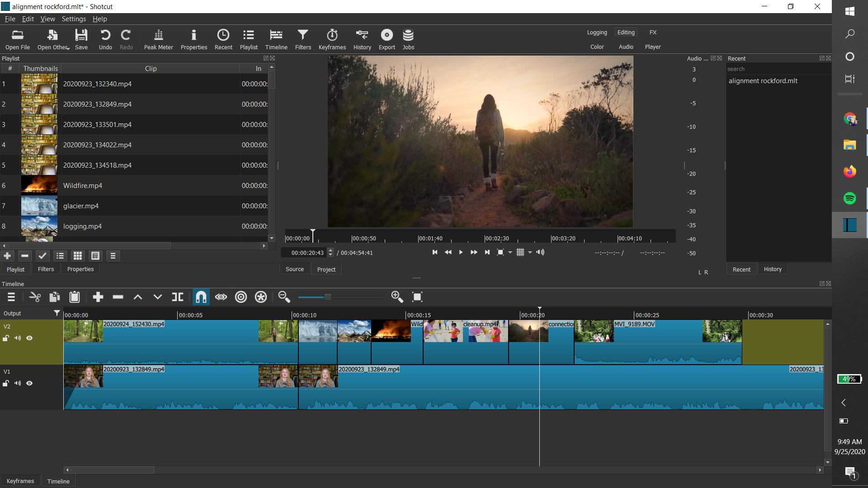The image size is (868, 488).
Task: Open the Jobs panel icon
Action: pyautogui.click(x=408, y=39)
